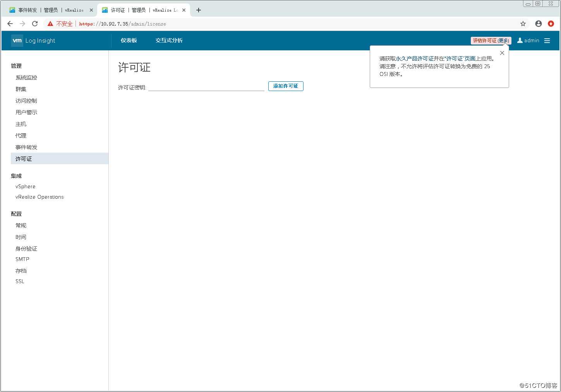Screen dimensions: 561x392
Task: Select the 许可证 browser tab
Action: (x=144, y=10)
